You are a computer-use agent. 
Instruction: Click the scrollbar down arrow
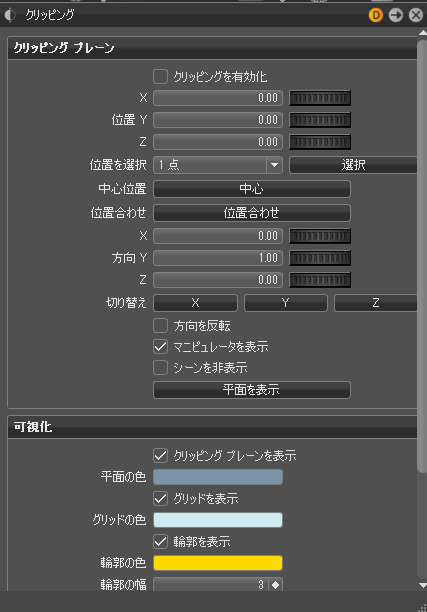(x=422, y=585)
